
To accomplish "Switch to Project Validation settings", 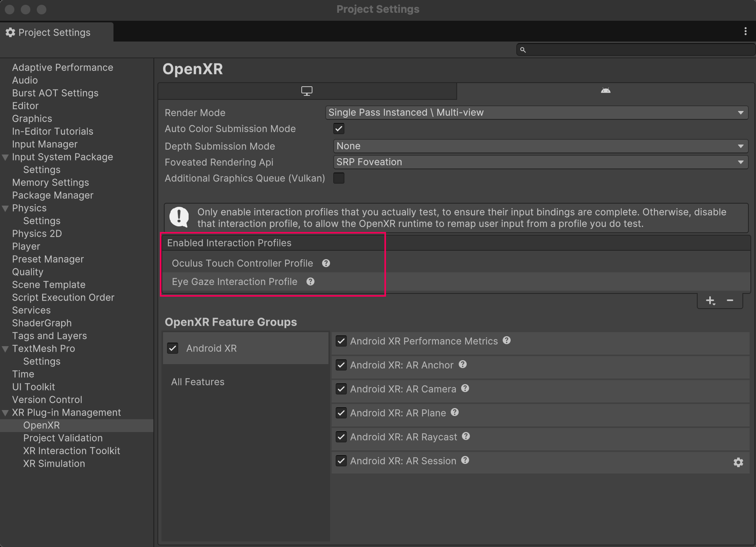I will 63,438.
